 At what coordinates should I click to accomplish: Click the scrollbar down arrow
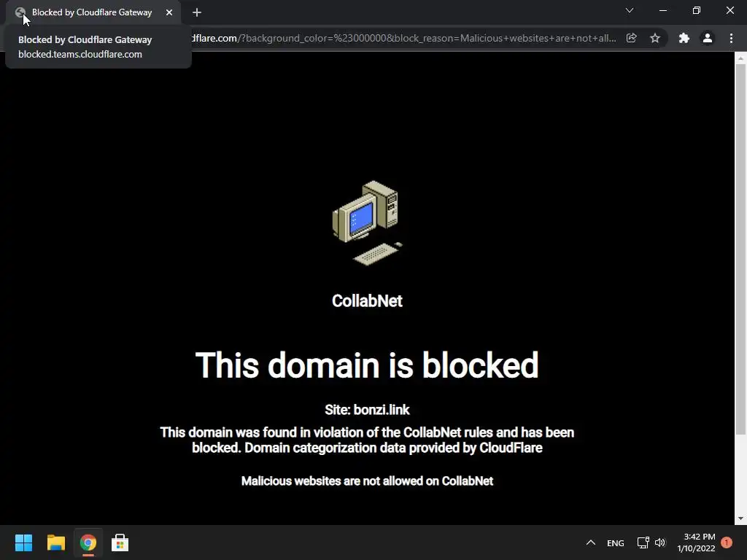pyautogui.click(x=740, y=518)
